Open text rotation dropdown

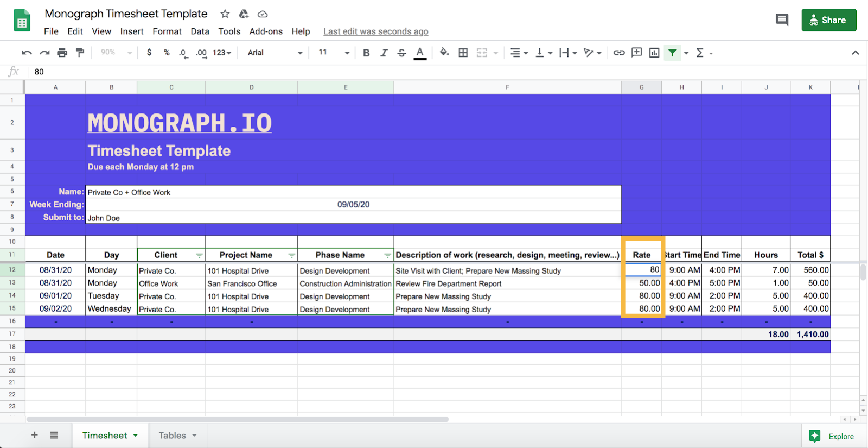592,53
